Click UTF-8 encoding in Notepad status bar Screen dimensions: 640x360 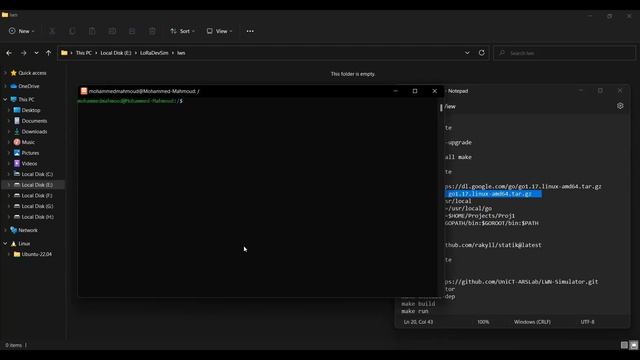(x=588, y=322)
